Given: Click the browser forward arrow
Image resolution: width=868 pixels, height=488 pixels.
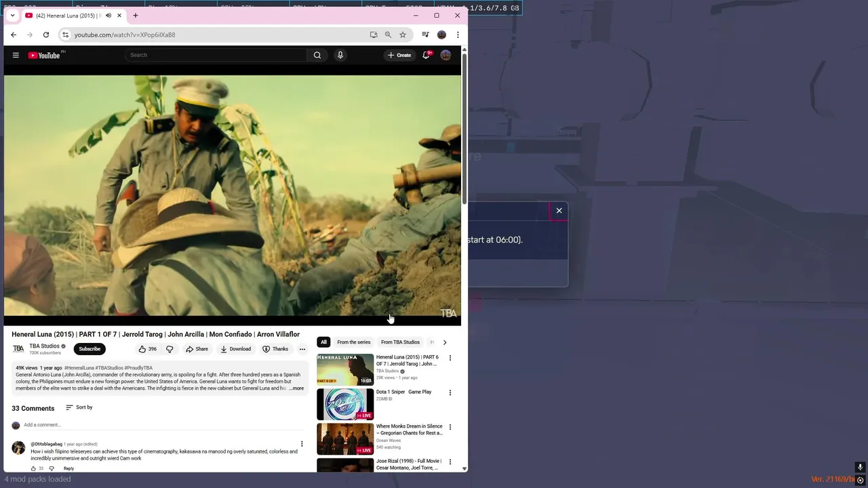Looking at the screenshot, I should coord(30,35).
